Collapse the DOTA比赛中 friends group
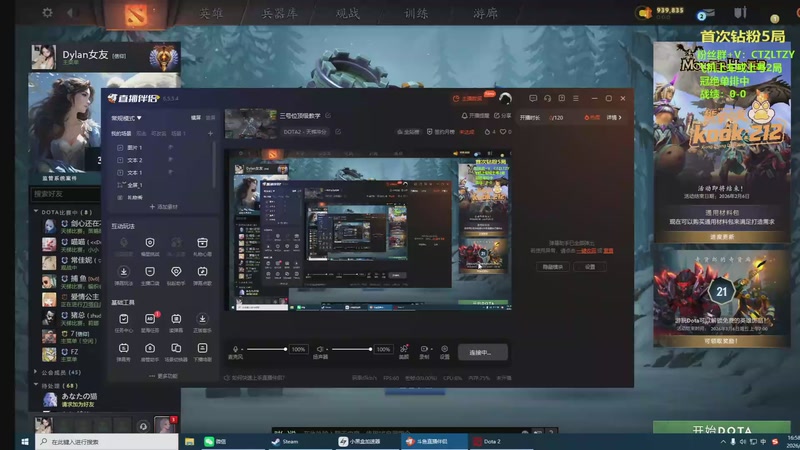The height and width of the screenshot is (450, 800). click(36, 211)
